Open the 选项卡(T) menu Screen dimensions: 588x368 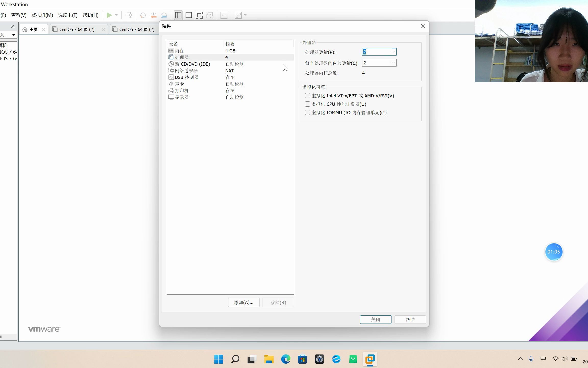point(68,15)
